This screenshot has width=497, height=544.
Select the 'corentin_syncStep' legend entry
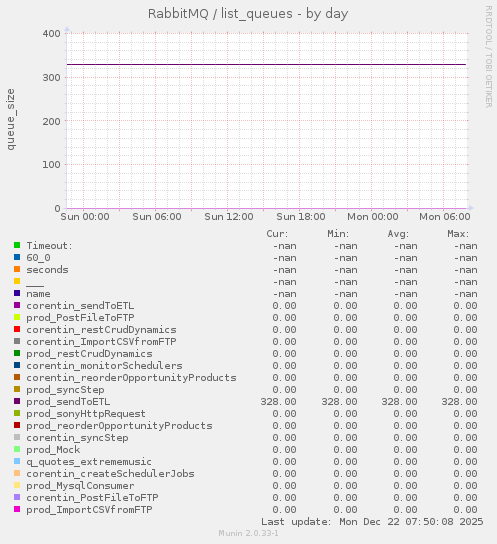point(77,437)
